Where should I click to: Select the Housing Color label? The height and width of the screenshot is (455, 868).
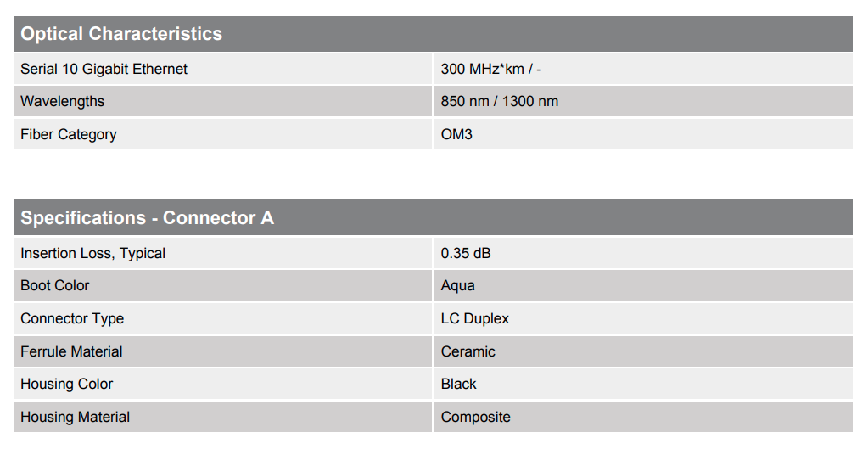click(x=66, y=385)
